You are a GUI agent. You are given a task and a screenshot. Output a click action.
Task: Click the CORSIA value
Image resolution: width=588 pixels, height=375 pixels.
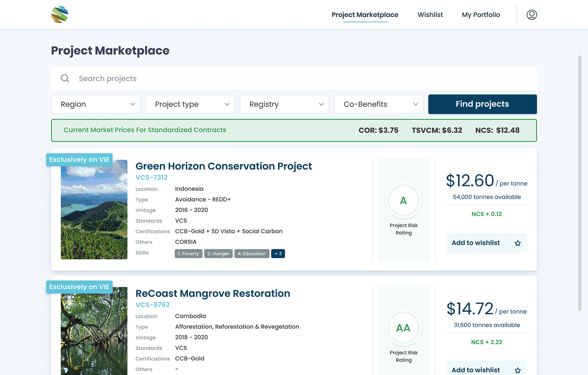pos(186,242)
